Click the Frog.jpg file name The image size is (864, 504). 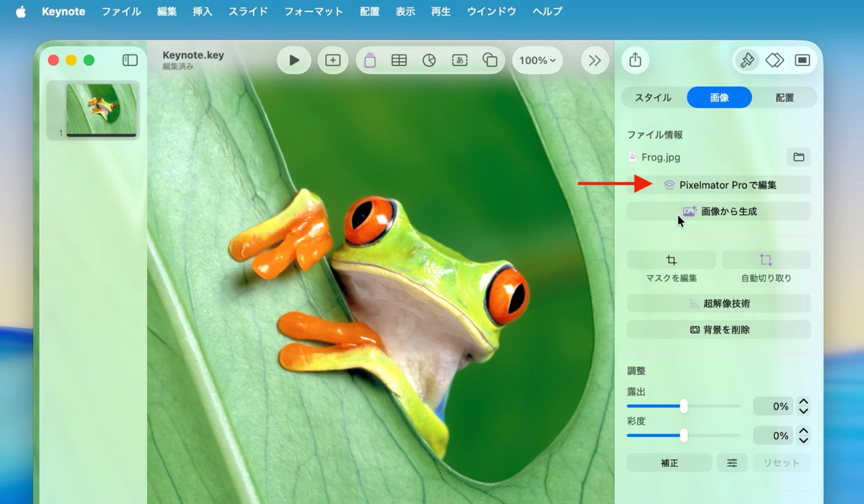tap(661, 157)
